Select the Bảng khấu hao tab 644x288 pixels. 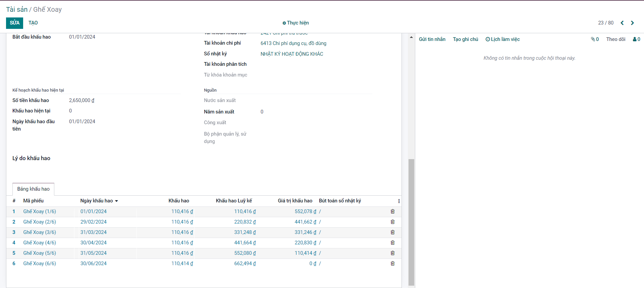click(33, 189)
